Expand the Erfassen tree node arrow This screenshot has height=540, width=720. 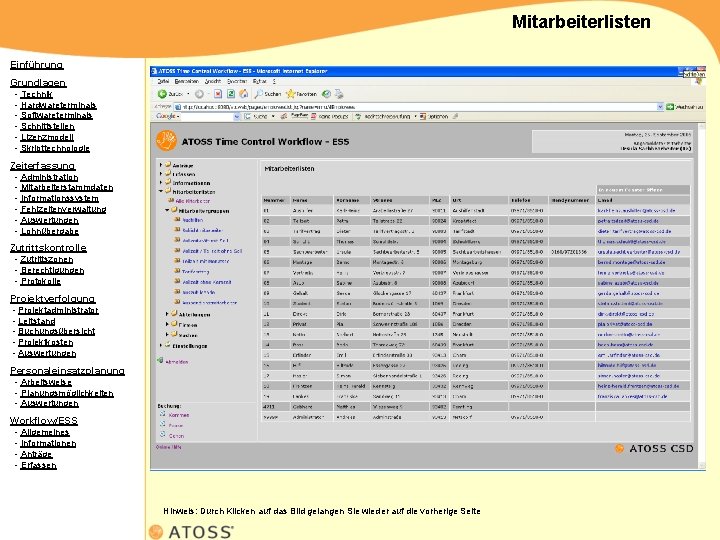161,174
